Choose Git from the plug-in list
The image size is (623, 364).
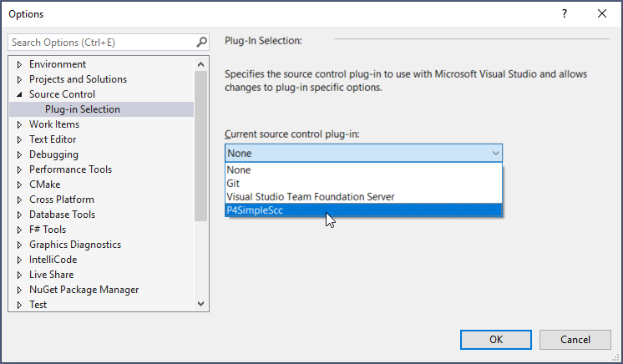(363, 184)
